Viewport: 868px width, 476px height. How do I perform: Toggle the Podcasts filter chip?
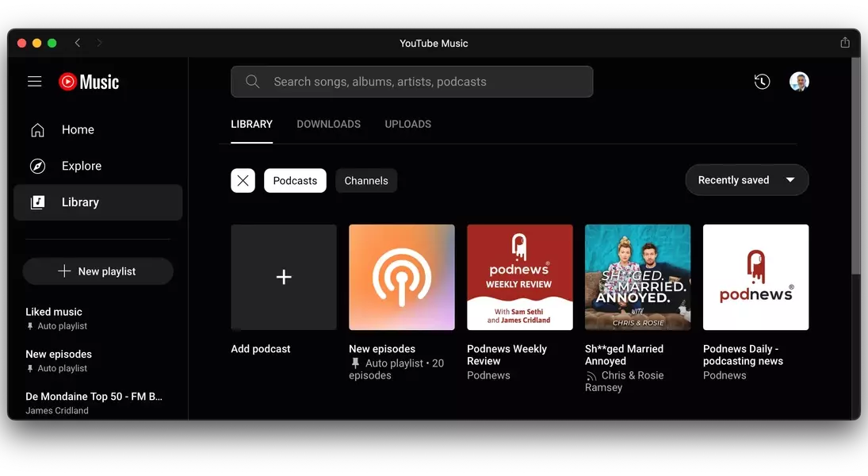[x=295, y=181]
